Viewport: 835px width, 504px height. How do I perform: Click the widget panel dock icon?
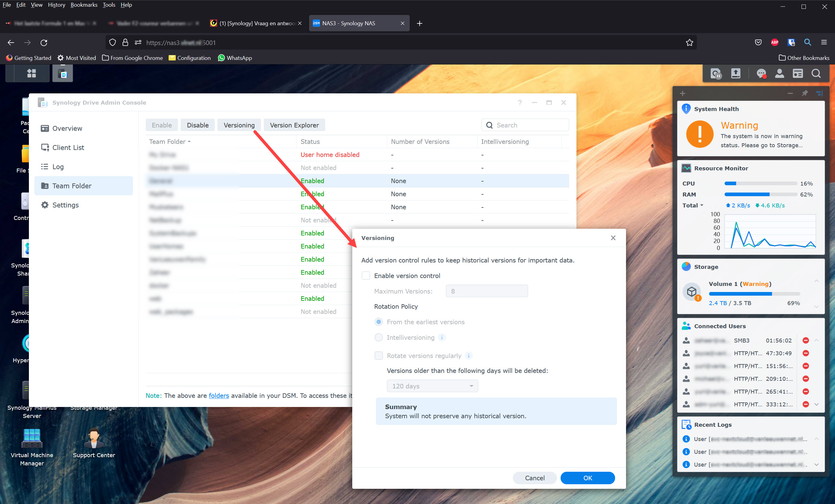tap(819, 93)
